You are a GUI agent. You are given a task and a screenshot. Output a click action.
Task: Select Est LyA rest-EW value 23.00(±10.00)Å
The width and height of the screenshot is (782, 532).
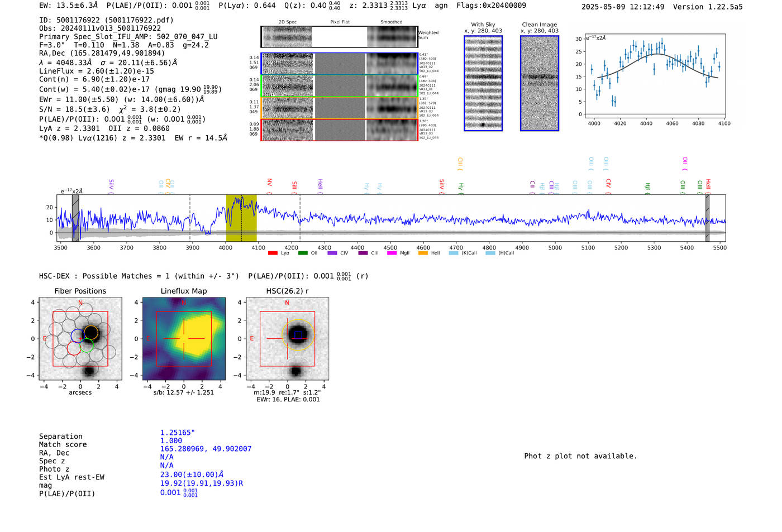192,475
